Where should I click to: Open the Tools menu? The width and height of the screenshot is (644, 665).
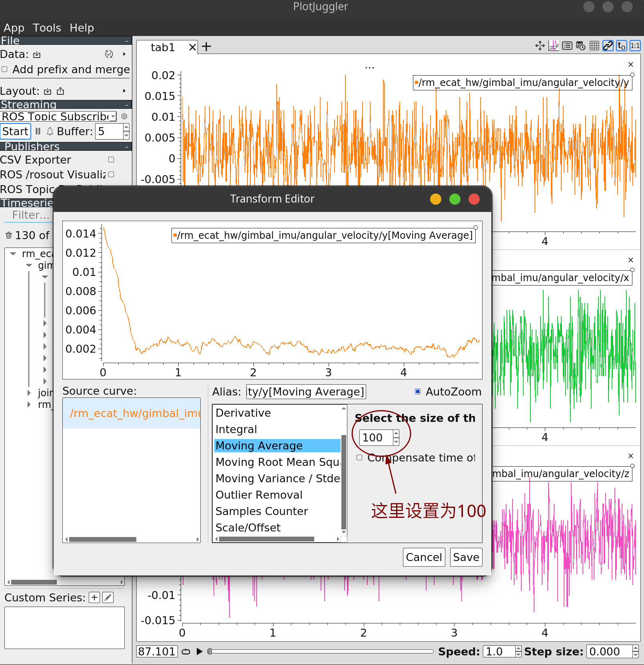click(47, 28)
